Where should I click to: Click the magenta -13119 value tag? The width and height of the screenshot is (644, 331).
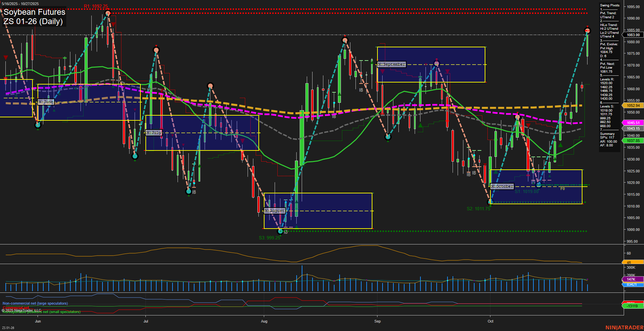tap(632, 306)
